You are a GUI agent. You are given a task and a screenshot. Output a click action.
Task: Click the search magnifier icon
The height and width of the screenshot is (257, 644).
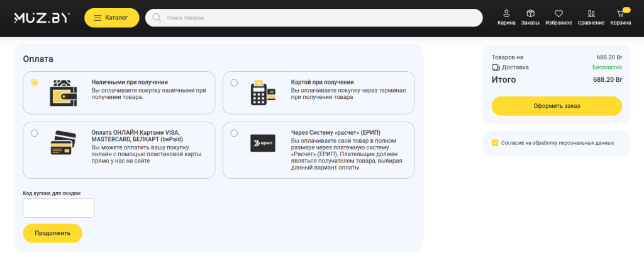click(157, 18)
